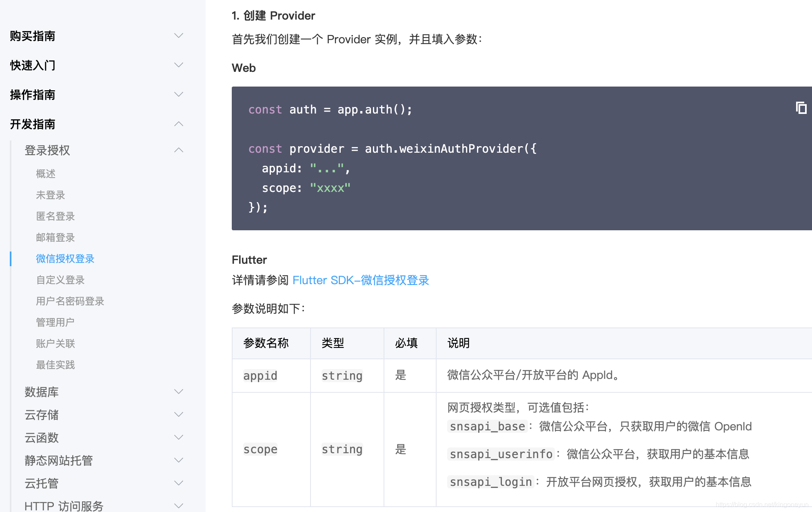Open the 操作指南 sidebar menu

coord(33,95)
